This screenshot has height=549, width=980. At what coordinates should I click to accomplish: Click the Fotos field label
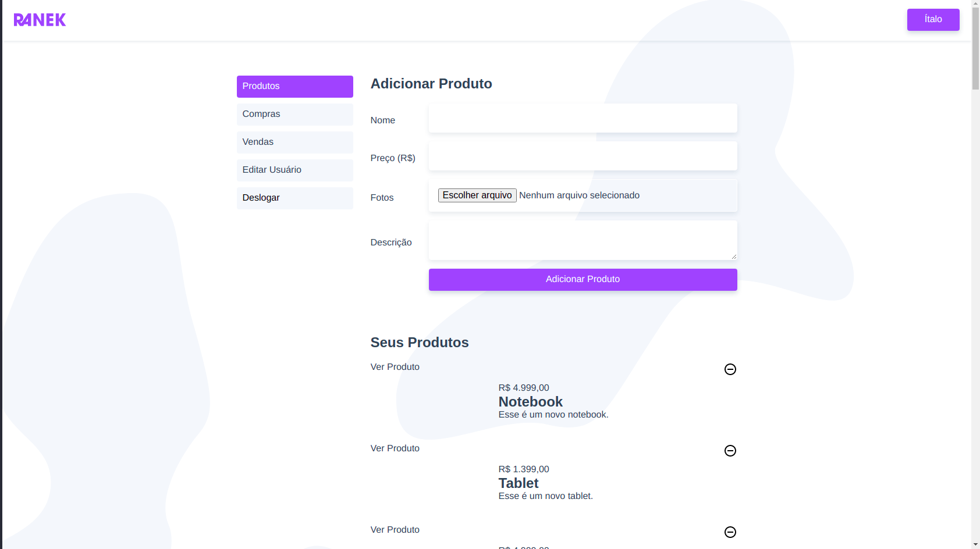point(382,198)
